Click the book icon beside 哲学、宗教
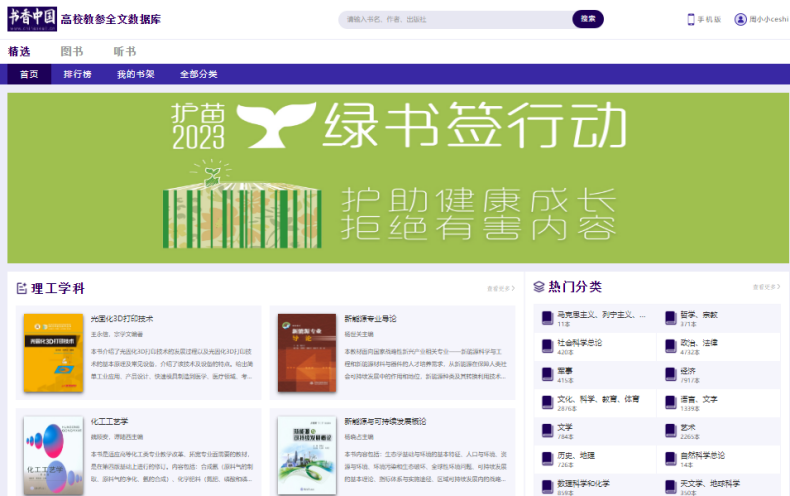 pyautogui.click(x=671, y=318)
